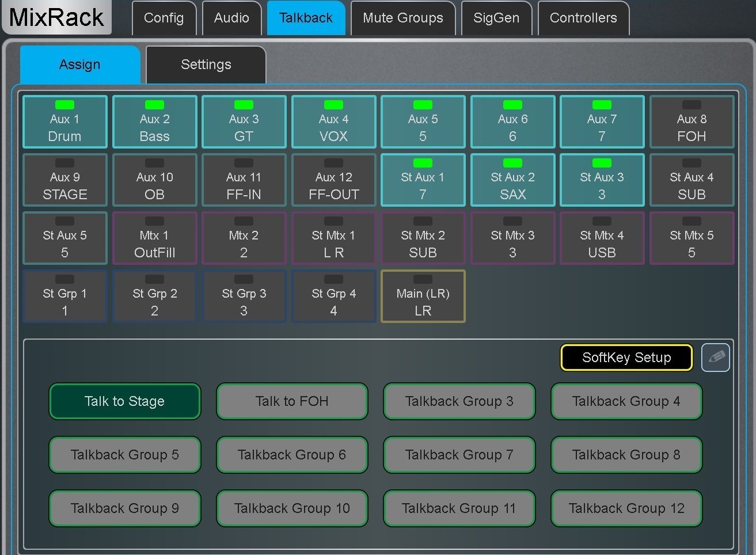This screenshot has height=555, width=756.
Task: Switch to the Settings tab
Action: pyautogui.click(x=206, y=64)
